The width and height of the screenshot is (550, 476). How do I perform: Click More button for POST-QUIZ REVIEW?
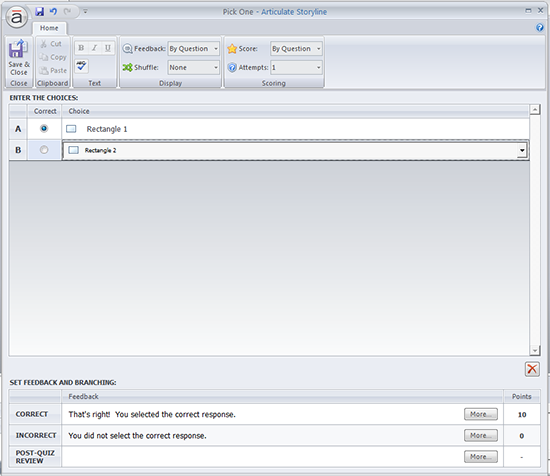[481, 457]
